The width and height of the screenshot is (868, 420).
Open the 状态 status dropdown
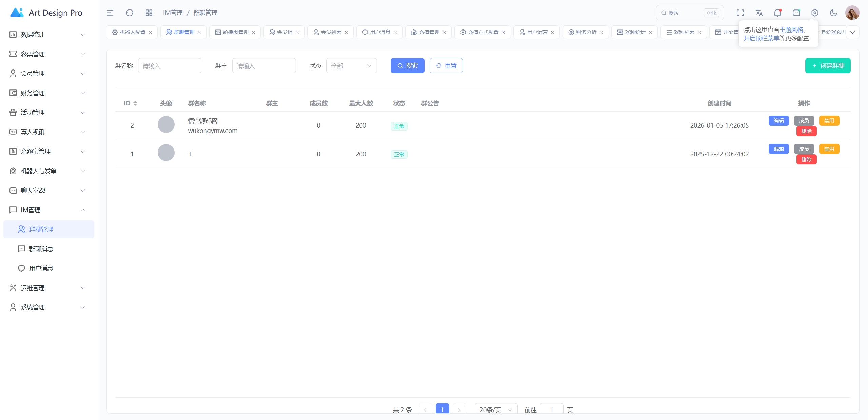click(351, 66)
